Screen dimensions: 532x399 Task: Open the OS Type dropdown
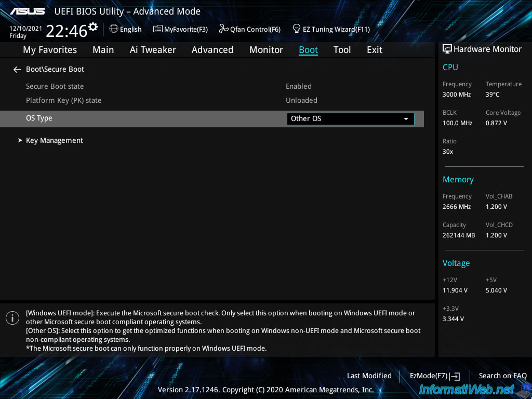point(350,118)
